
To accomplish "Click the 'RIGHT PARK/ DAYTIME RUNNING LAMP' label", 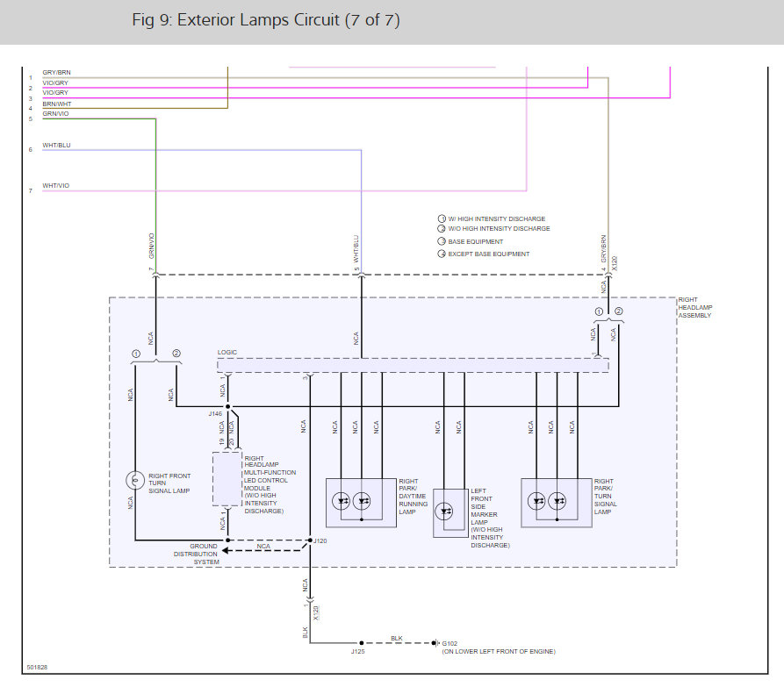I will point(413,496).
